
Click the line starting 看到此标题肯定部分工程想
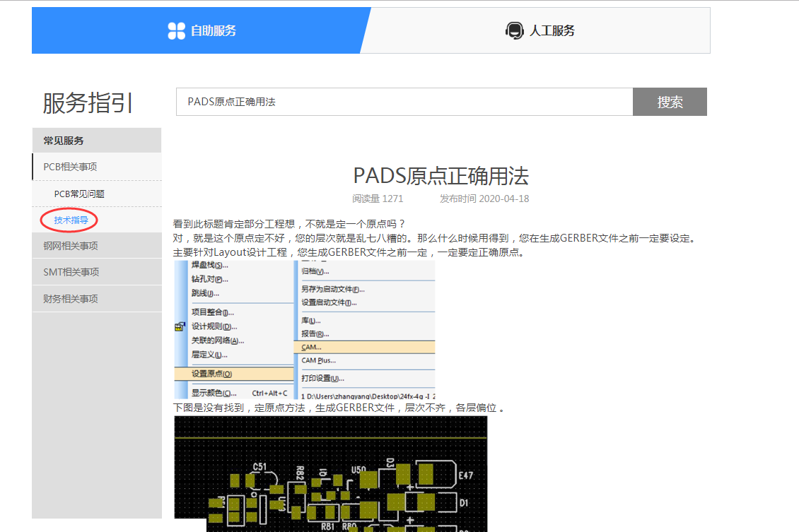click(289, 224)
